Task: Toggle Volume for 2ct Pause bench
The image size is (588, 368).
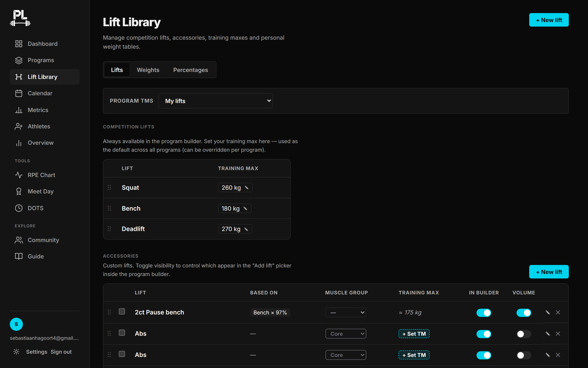Action: 524,313
